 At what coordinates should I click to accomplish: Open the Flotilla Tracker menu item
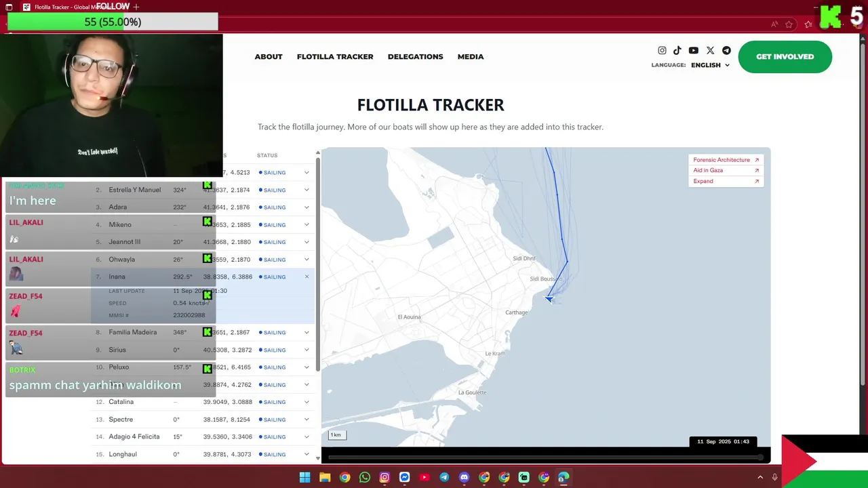click(335, 57)
